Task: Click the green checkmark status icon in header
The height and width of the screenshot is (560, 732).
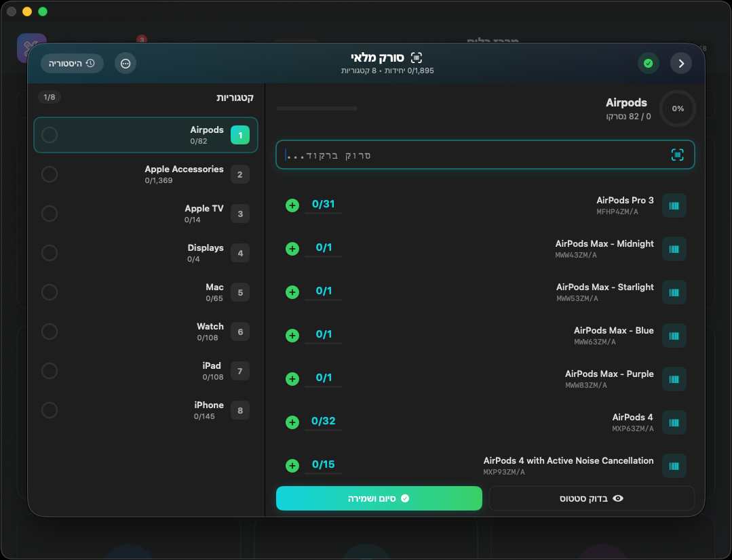Action: pos(648,63)
